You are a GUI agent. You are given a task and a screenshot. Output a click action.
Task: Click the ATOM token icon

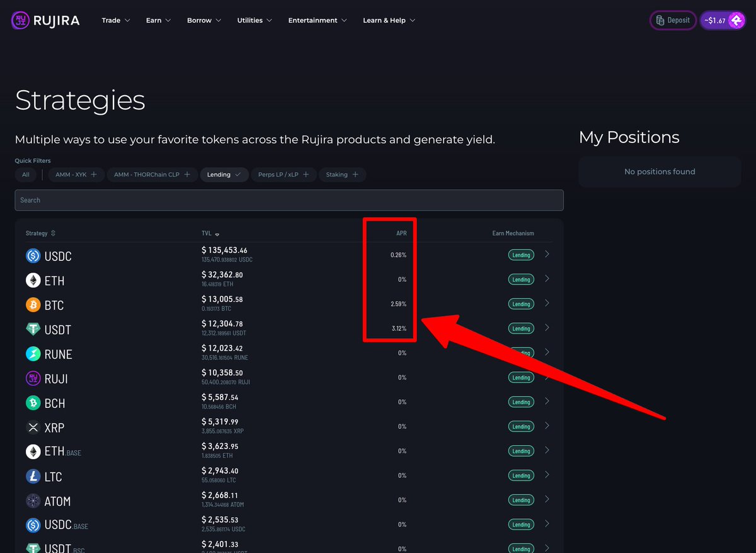tap(33, 501)
